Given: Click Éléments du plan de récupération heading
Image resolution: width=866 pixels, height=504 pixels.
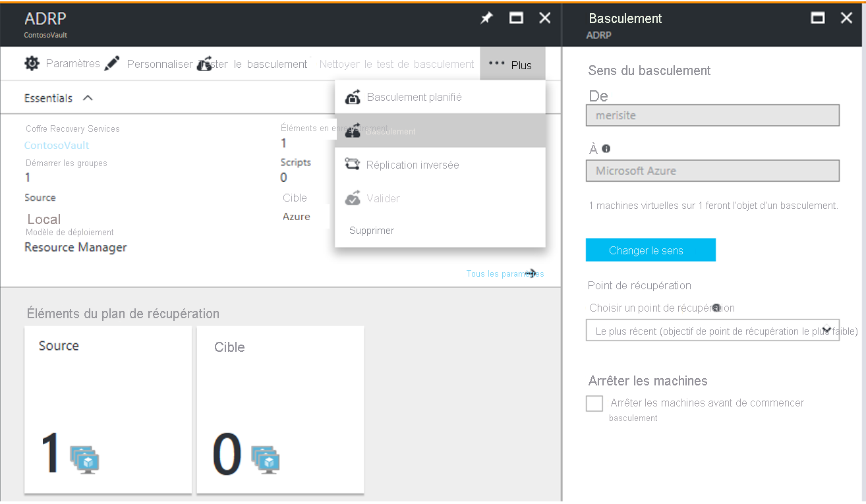Looking at the screenshot, I should coord(123,314).
